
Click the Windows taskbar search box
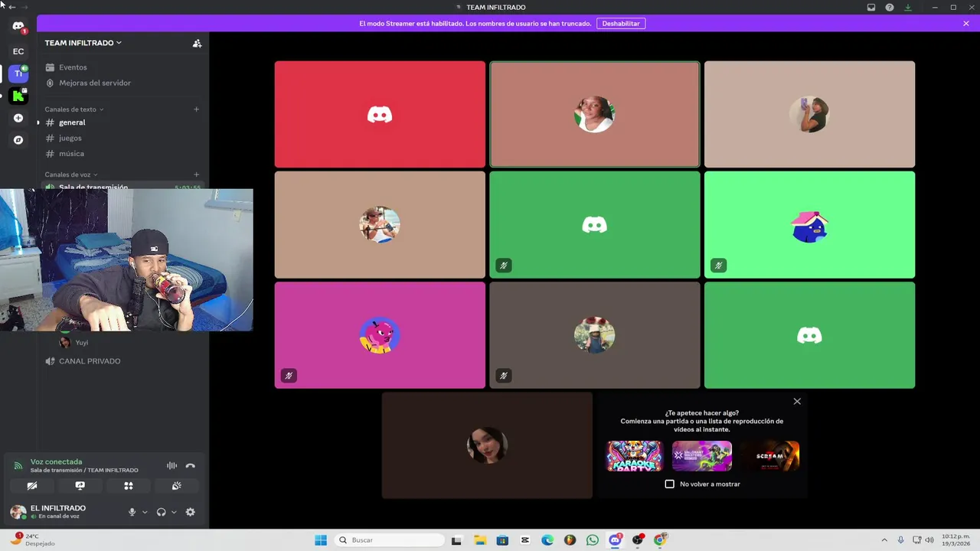click(390, 540)
